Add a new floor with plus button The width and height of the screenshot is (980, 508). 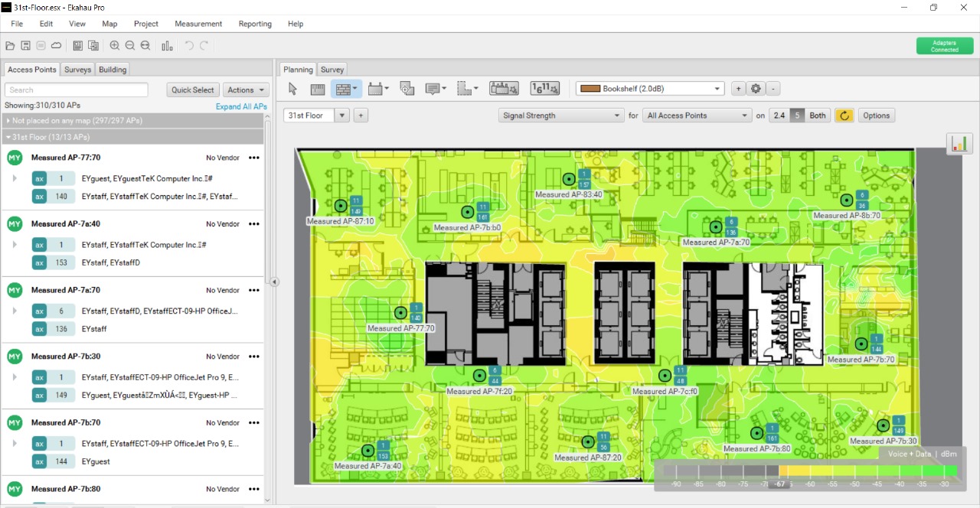click(361, 116)
